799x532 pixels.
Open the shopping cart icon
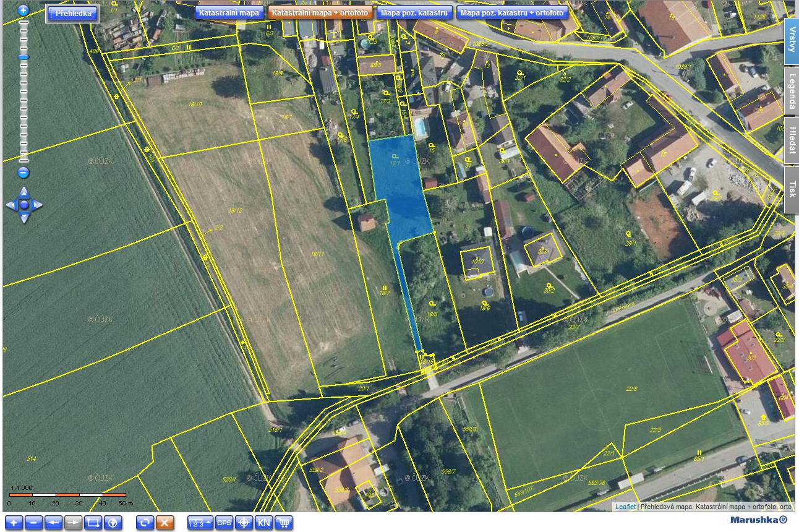(x=284, y=523)
